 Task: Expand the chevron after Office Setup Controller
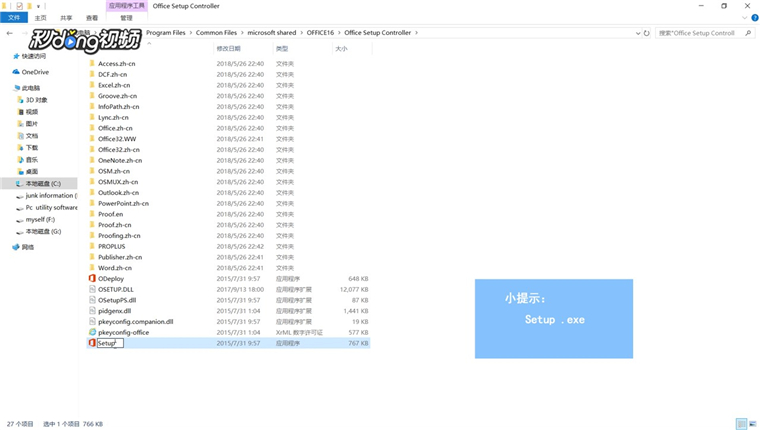tap(416, 32)
